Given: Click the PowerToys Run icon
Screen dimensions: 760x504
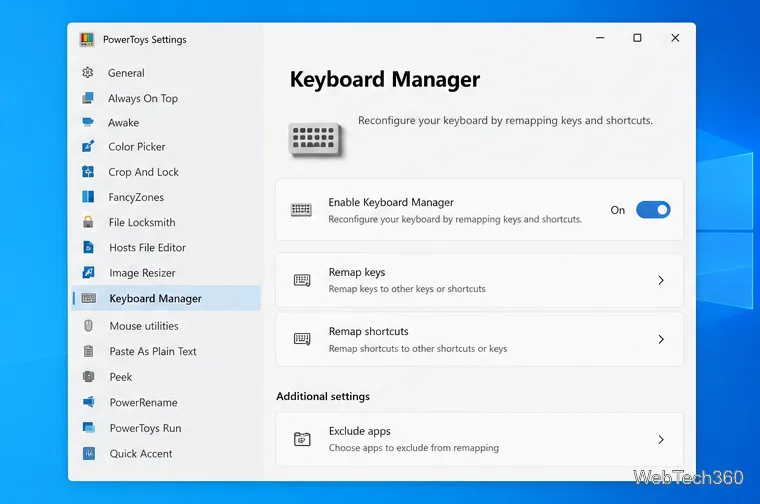Looking at the screenshot, I should [89, 427].
